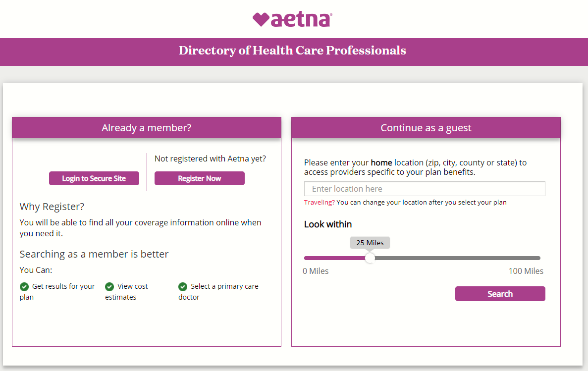The width and height of the screenshot is (588, 371).
Task: Click the Already a member? header
Action: [147, 127]
